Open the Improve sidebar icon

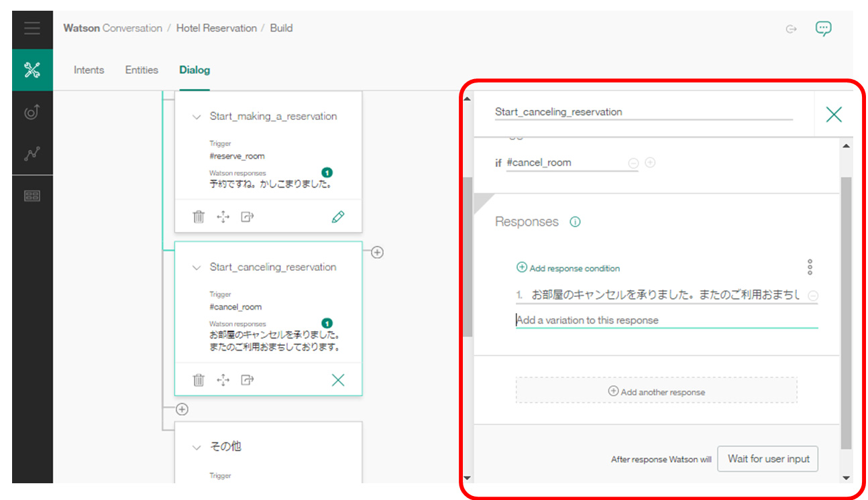[32, 112]
